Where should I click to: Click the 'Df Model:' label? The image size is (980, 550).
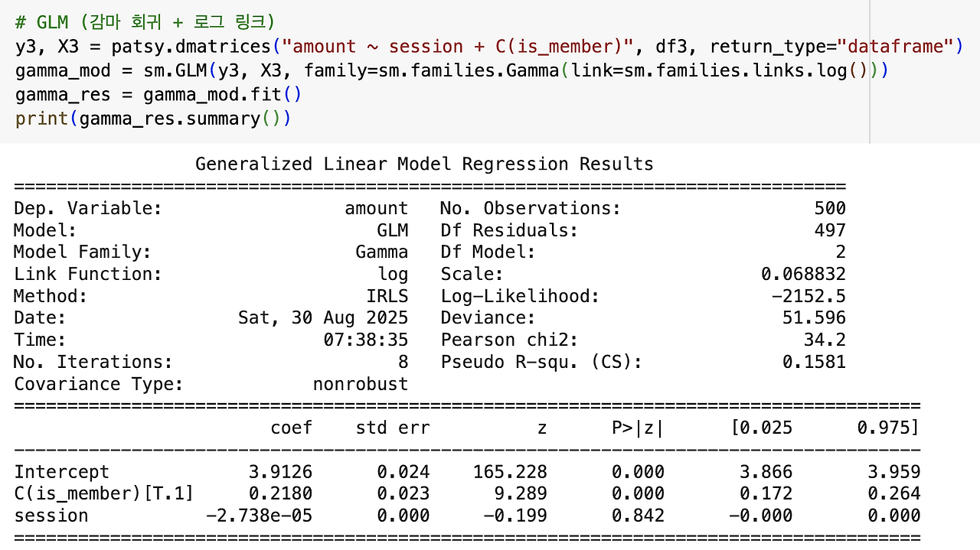pos(488,252)
